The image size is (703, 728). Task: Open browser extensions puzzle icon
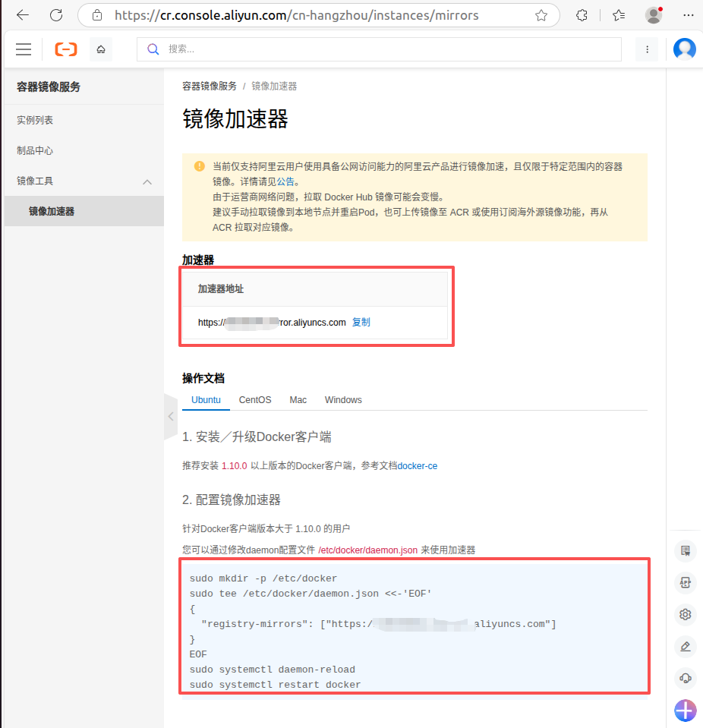click(x=582, y=15)
